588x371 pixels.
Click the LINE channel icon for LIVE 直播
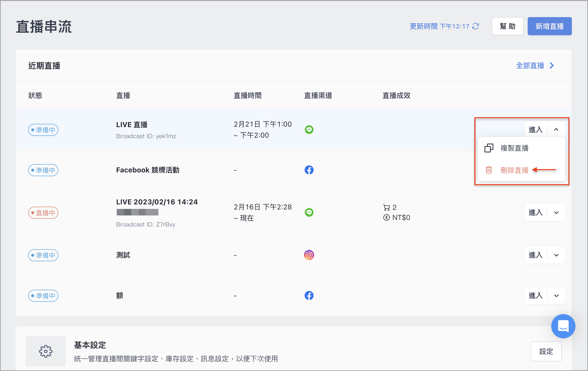coord(309,130)
